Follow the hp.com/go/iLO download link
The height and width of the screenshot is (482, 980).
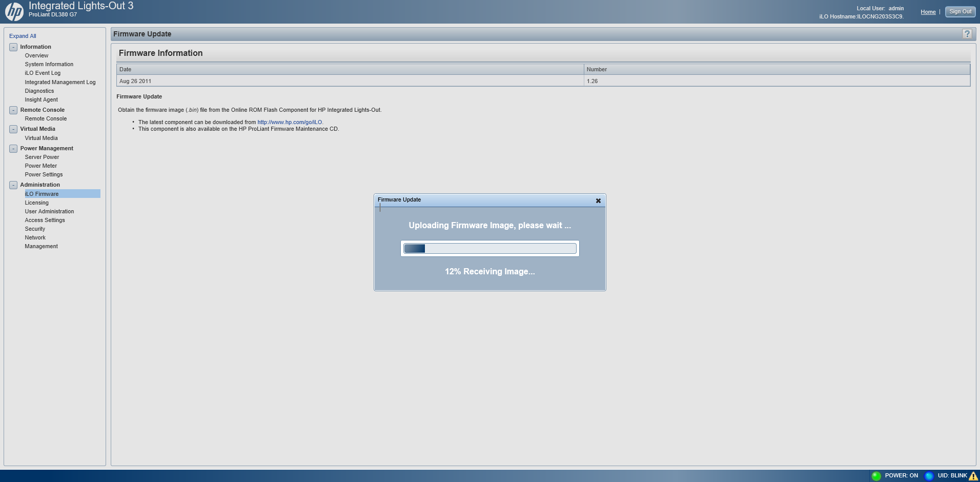click(290, 122)
